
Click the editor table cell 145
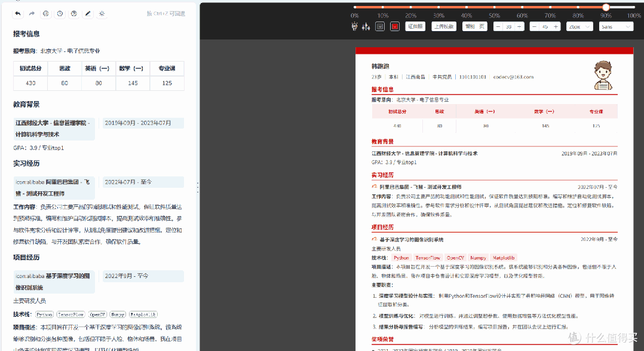[133, 83]
